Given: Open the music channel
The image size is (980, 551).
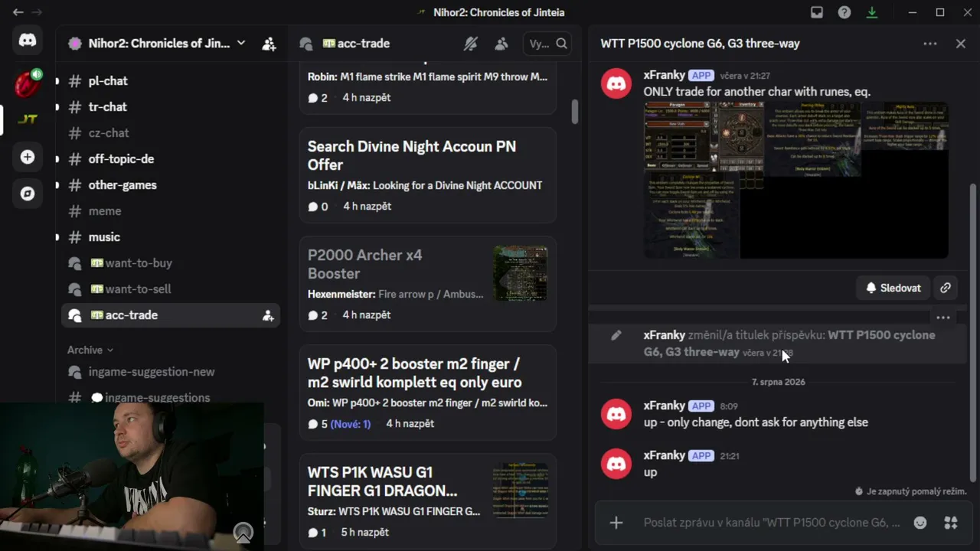Looking at the screenshot, I should [171, 236].
